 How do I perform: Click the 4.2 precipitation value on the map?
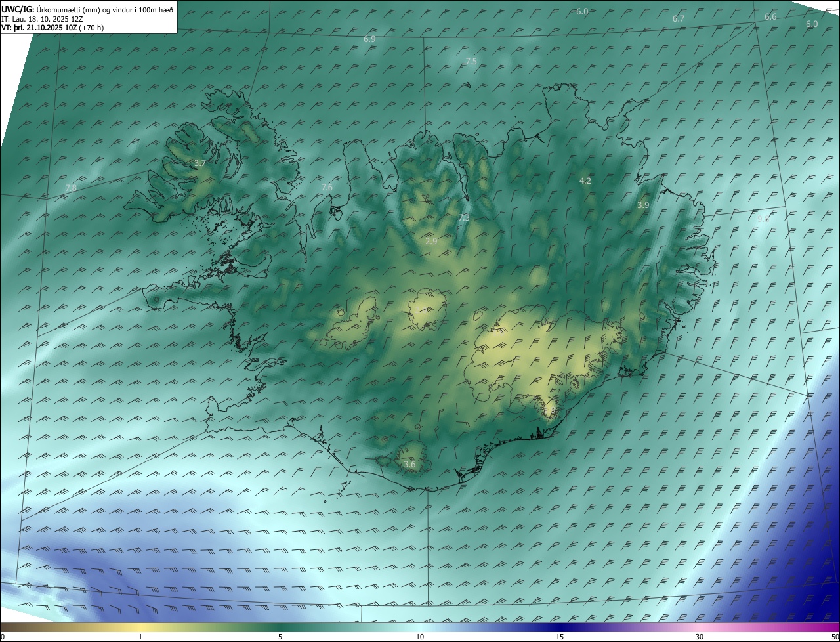(585, 181)
